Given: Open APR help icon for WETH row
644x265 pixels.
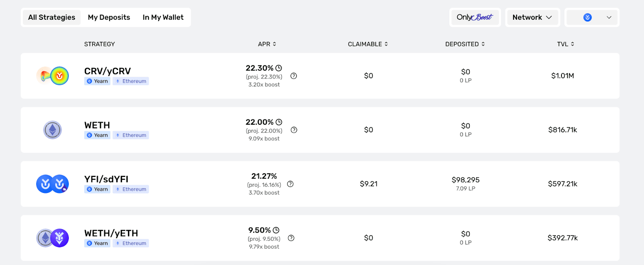Looking at the screenshot, I should tap(294, 130).
